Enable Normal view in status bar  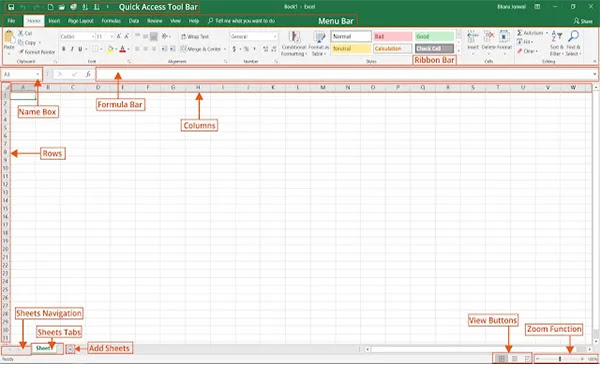tap(501, 359)
